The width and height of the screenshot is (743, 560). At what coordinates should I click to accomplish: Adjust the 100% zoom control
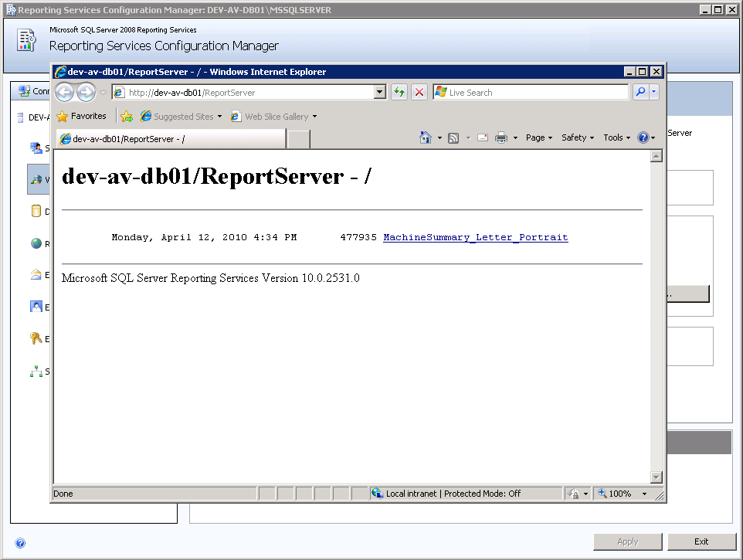[x=621, y=493]
